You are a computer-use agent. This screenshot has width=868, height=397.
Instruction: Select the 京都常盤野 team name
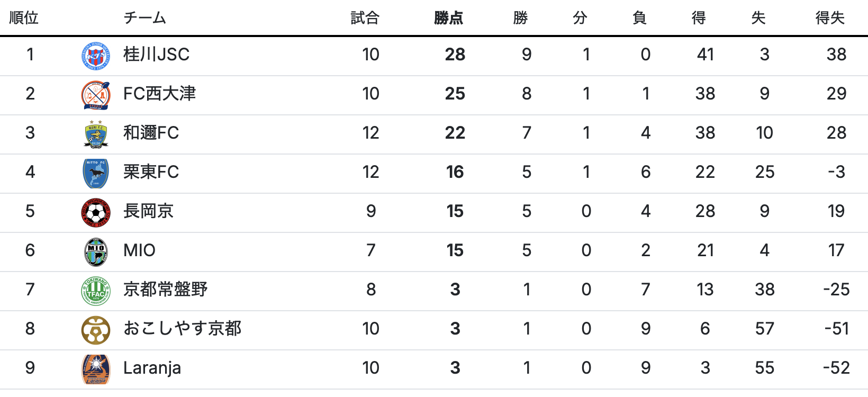click(165, 290)
